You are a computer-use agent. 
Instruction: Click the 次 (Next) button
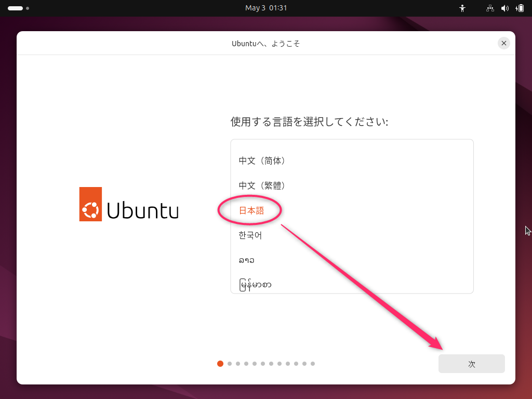click(472, 364)
